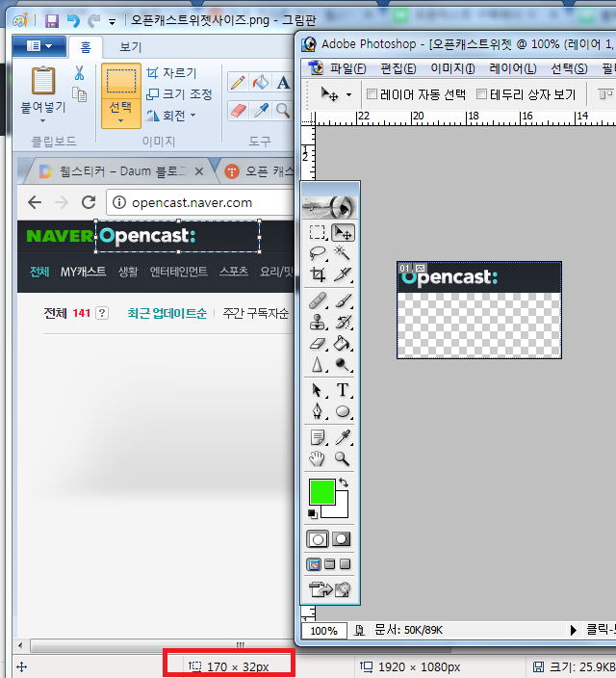This screenshot has height=678, width=616.
Task: Click the white background color swatch
Action: pos(342,510)
